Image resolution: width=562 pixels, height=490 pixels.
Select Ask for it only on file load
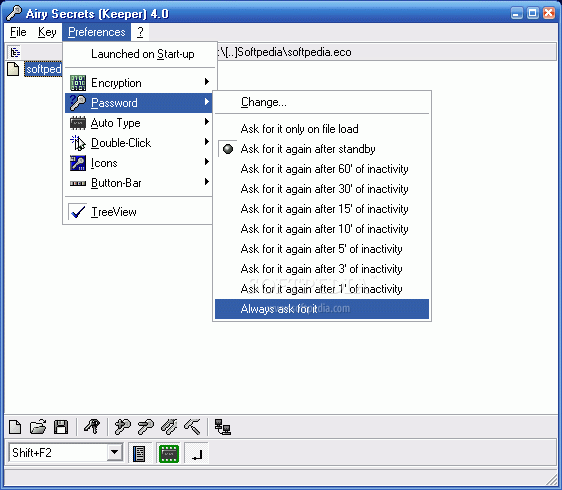[x=322, y=129]
